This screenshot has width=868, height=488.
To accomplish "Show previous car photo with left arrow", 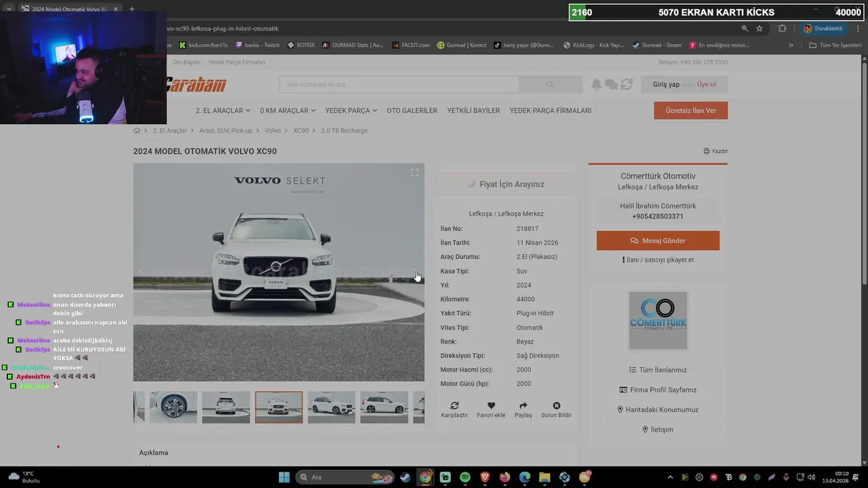I will point(141,272).
